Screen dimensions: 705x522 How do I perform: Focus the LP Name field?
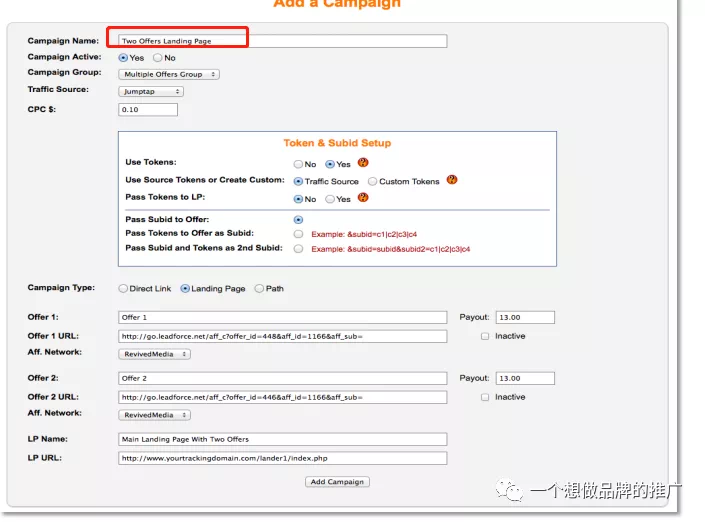point(283,439)
